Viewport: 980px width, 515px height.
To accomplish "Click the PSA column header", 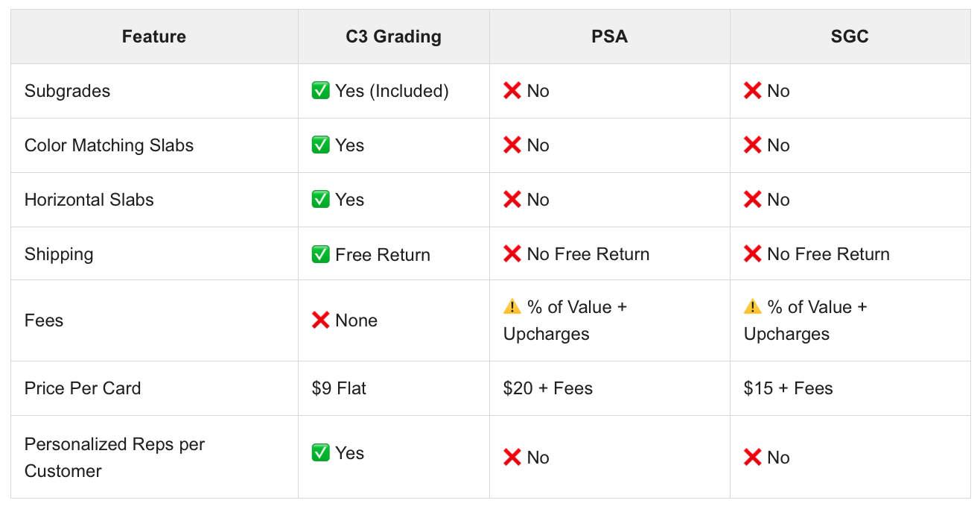I will [609, 37].
